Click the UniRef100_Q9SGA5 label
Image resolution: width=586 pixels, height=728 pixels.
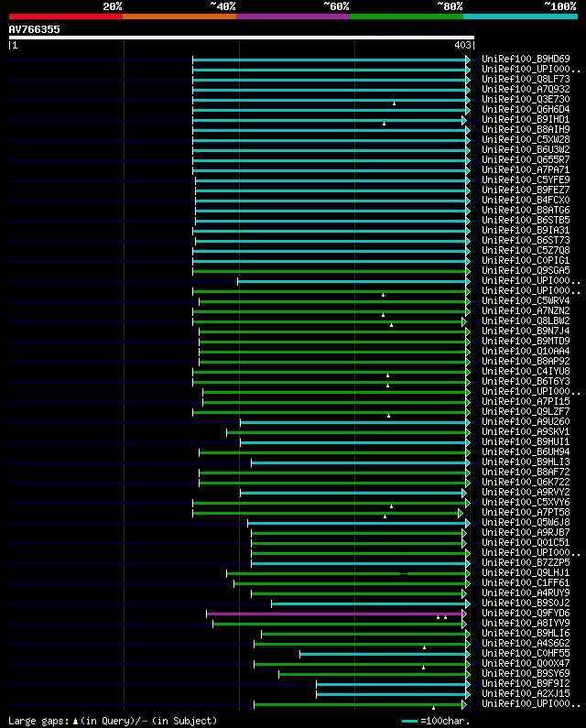point(526,270)
